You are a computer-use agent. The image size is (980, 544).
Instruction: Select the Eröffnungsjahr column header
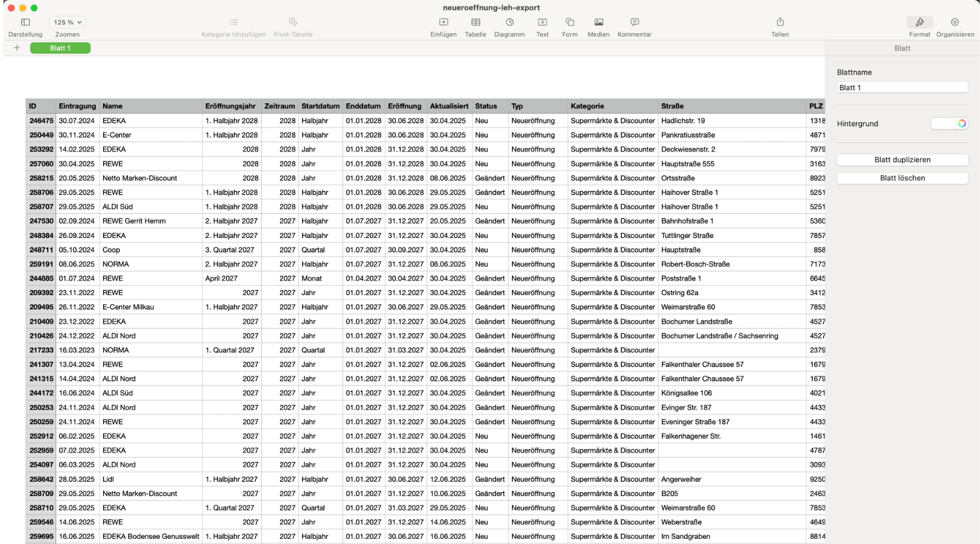pos(232,106)
